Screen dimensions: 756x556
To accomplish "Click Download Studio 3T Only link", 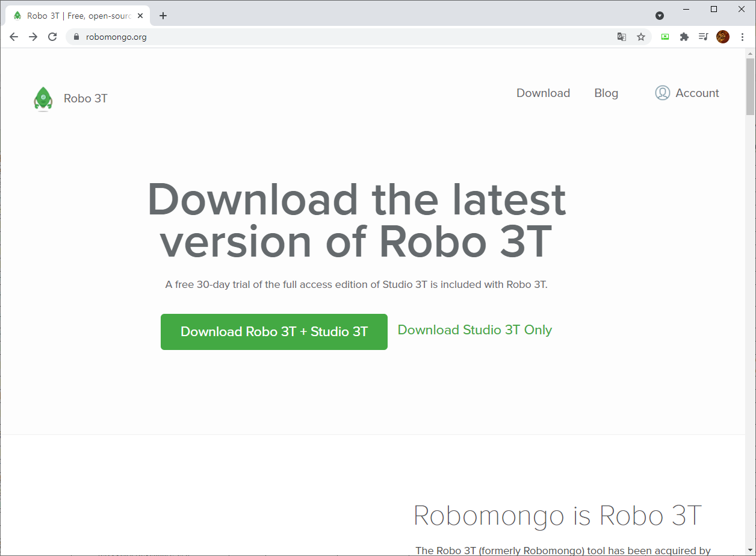I will point(475,330).
